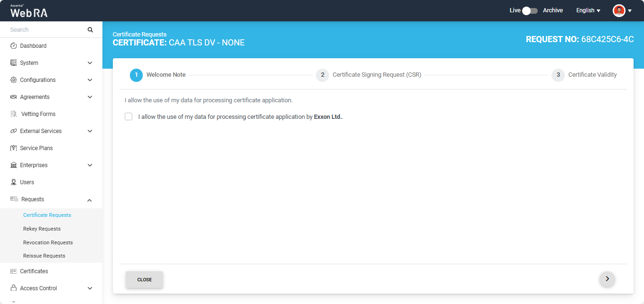Click the Dashboard menu label
The height and width of the screenshot is (304, 644).
coord(33,46)
